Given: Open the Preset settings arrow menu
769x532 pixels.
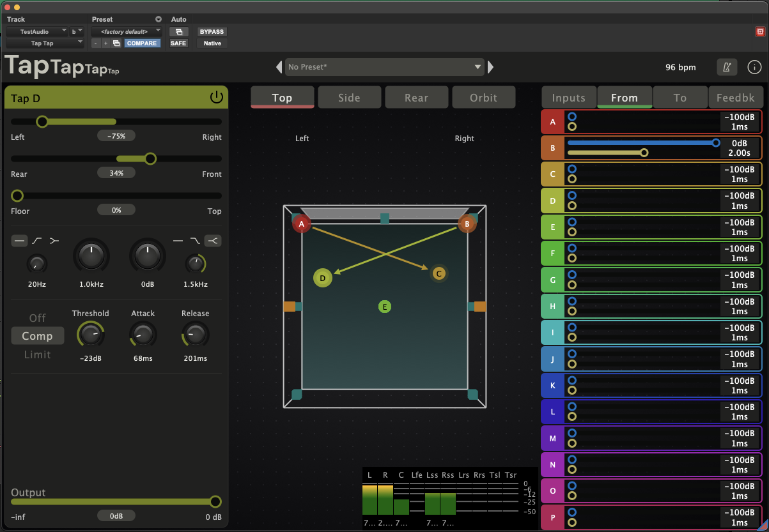Looking at the screenshot, I should tap(159, 19).
